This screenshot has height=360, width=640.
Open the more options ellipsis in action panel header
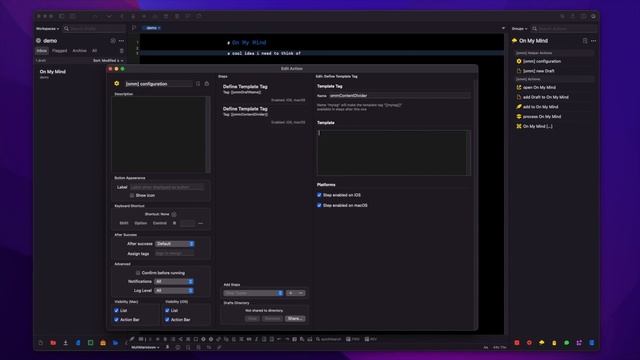tap(593, 41)
